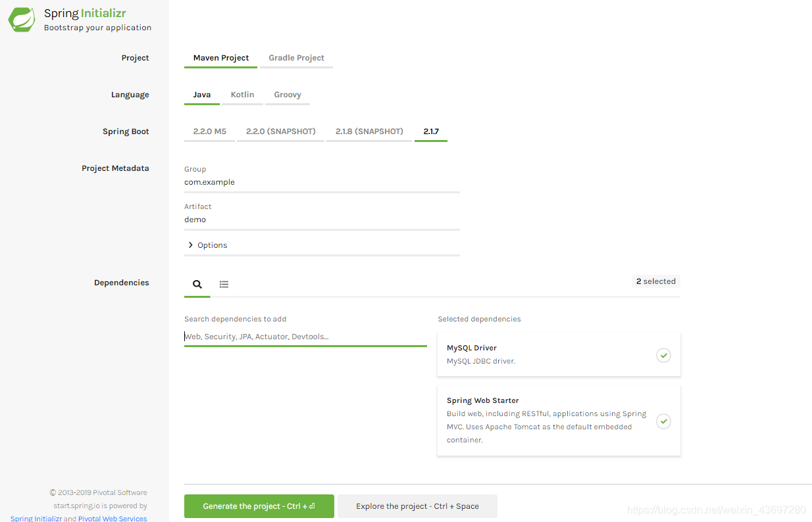Click Generate the project button
Viewport: 812px width, 522px height.
[x=259, y=506]
